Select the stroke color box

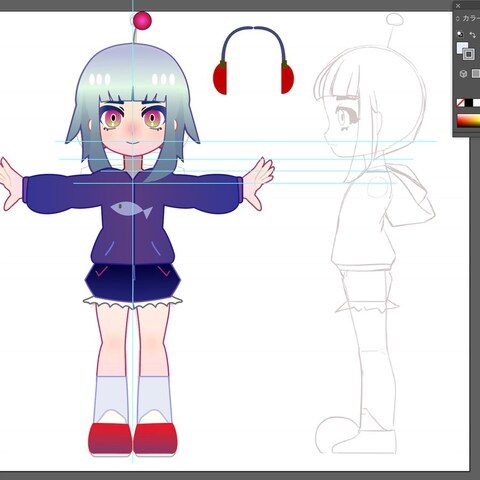click(469, 54)
